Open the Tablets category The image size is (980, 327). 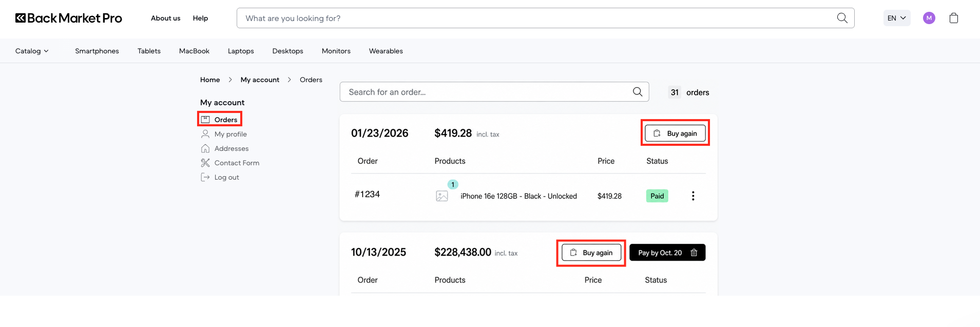coord(149,51)
